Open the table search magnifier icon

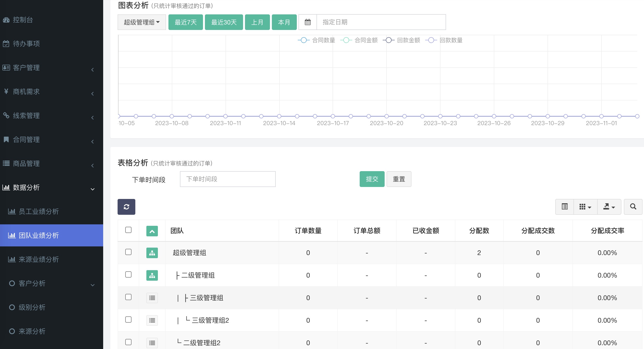pyautogui.click(x=633, y=207)
